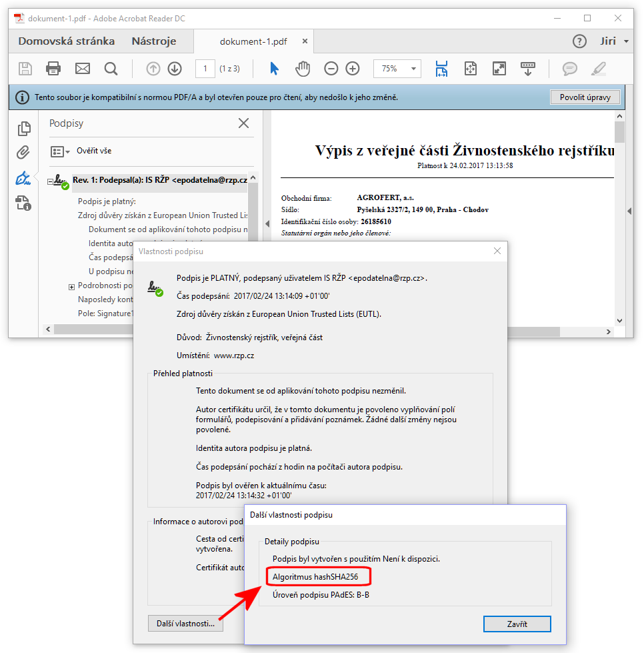This screenshot has height=653, width=644.
Task: Click 'Identita autora podpisu je platná.' text
Action: click(254, 448)
